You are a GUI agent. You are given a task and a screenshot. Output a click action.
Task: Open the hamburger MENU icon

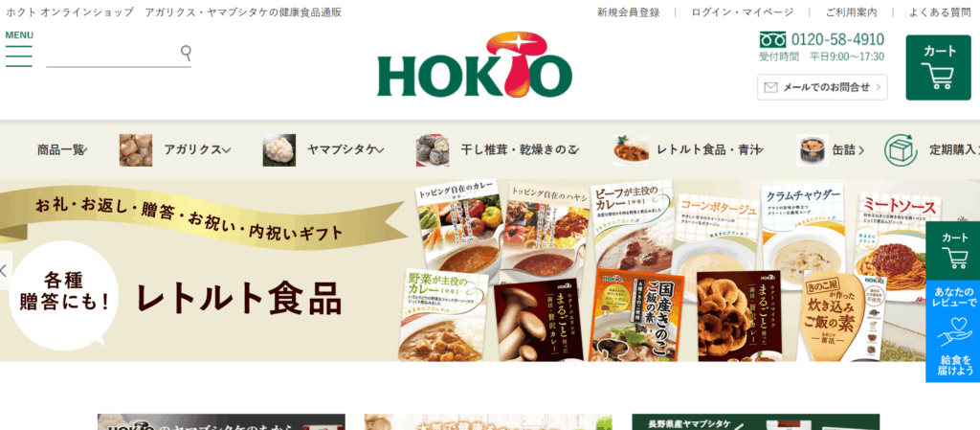pyautogui.click(x=19, y=50)
